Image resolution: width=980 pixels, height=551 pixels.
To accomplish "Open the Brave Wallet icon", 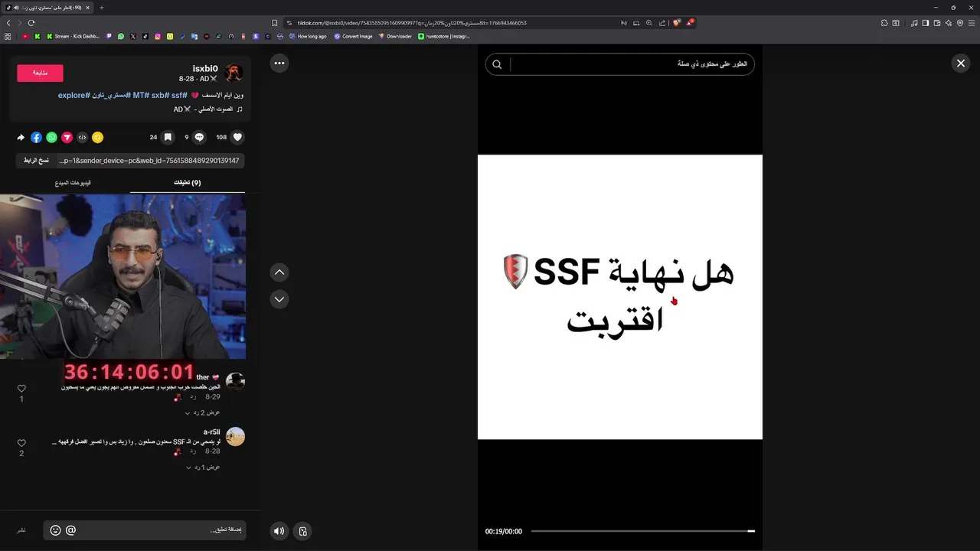I will pyautogui.click(x=937, y=23).
